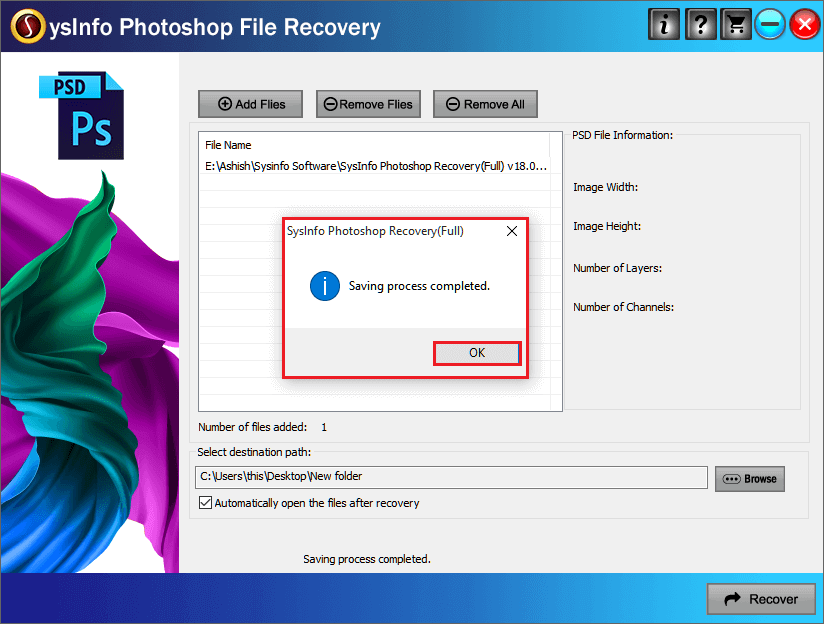Click Add Files button
This screenshot has height=624, width=824.
251,104
